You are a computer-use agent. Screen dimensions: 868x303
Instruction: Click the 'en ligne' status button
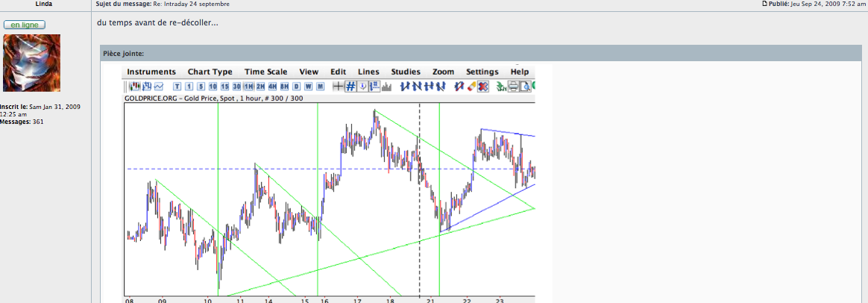25,25
